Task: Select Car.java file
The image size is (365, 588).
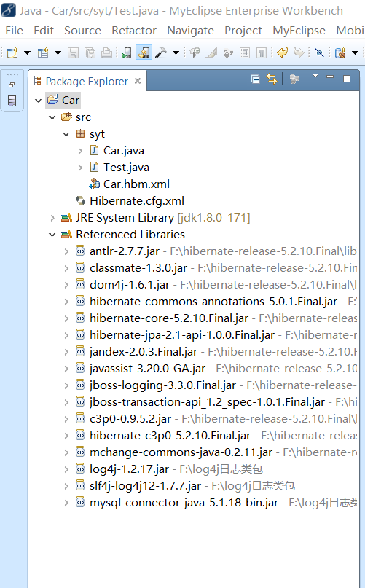Action: tap(124, 151)
